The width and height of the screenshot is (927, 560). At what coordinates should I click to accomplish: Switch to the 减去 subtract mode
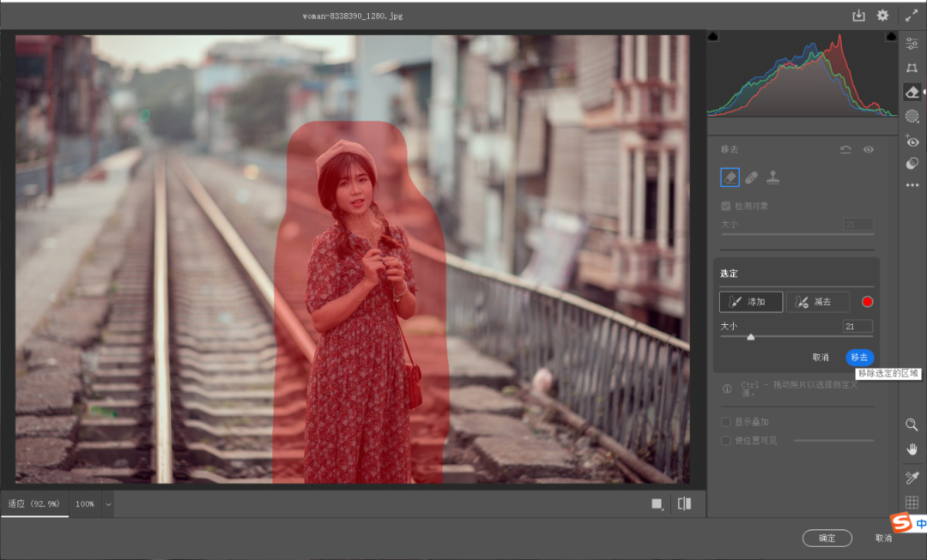click(817, 302)
